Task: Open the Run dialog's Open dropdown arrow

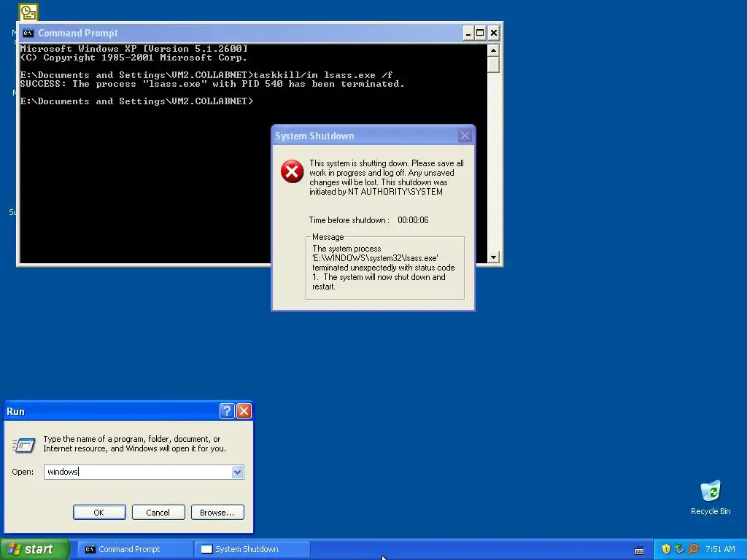Action: click(x=237, y=472)
